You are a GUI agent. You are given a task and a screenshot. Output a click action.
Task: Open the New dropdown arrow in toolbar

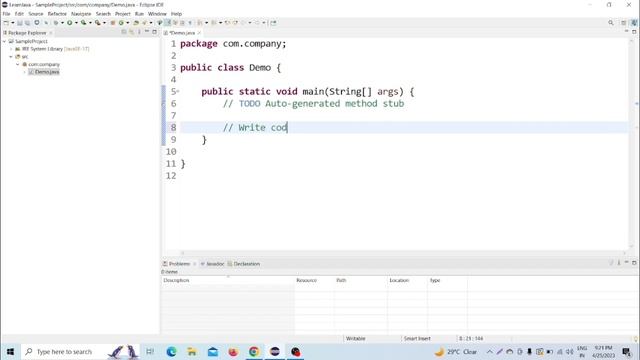point(12,23)
